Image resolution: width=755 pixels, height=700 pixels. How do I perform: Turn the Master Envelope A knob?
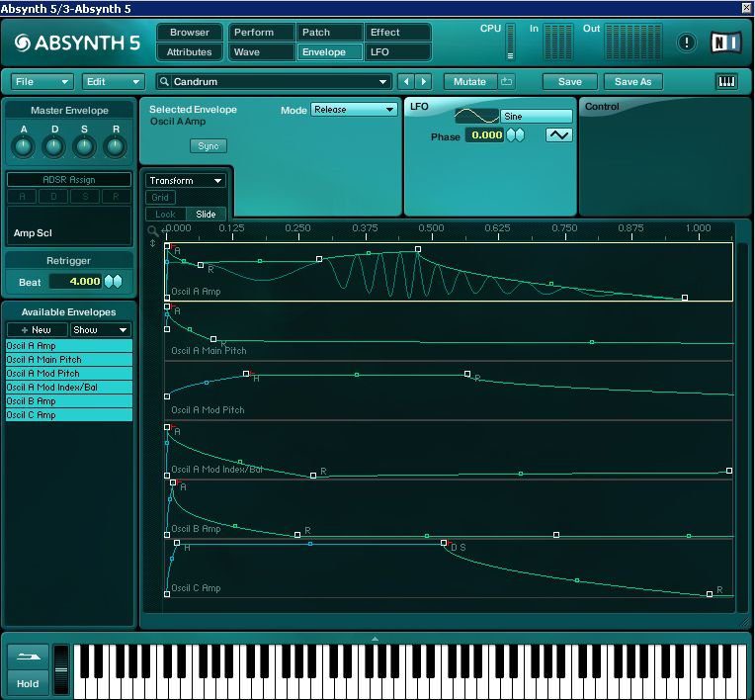24,146
